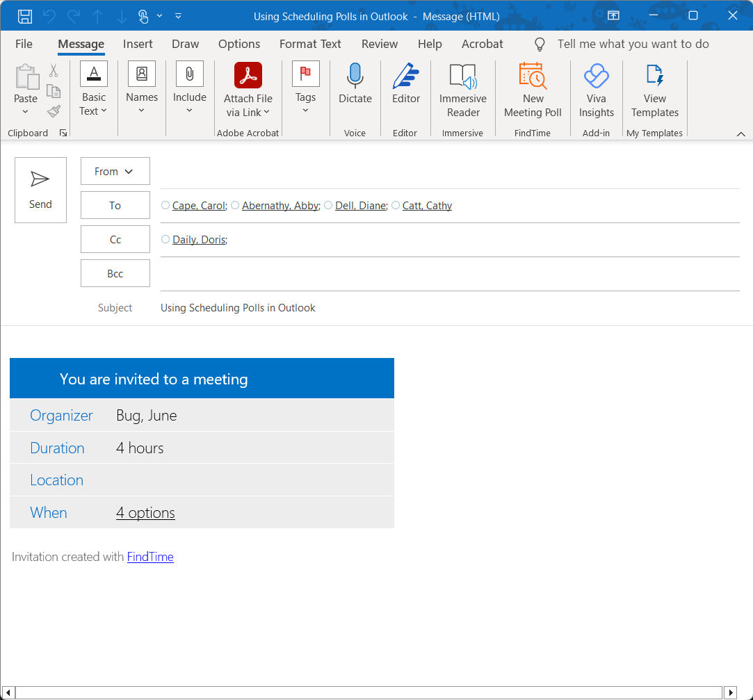Open View Templates
Viewport: 753px width, 700px height.
point(654,90)
